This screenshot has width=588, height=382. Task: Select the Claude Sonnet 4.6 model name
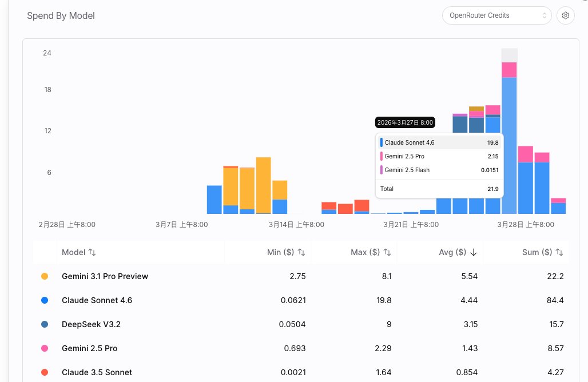click(97, 300)
